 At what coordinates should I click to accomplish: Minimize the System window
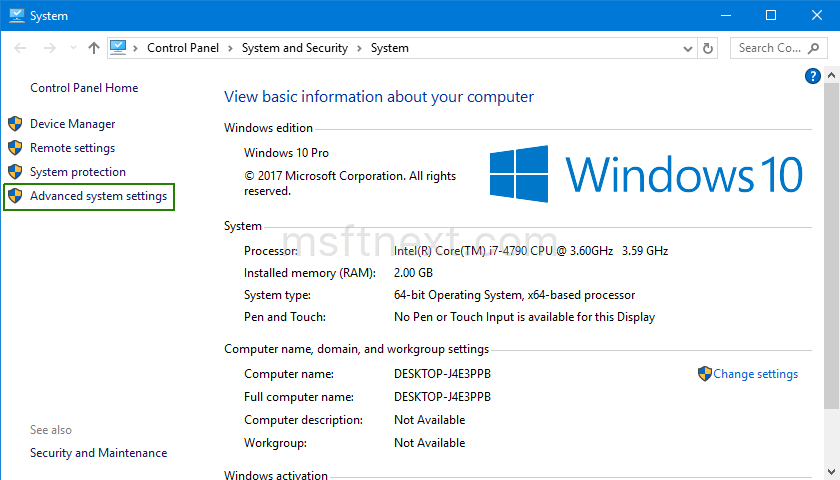[726, 16]
